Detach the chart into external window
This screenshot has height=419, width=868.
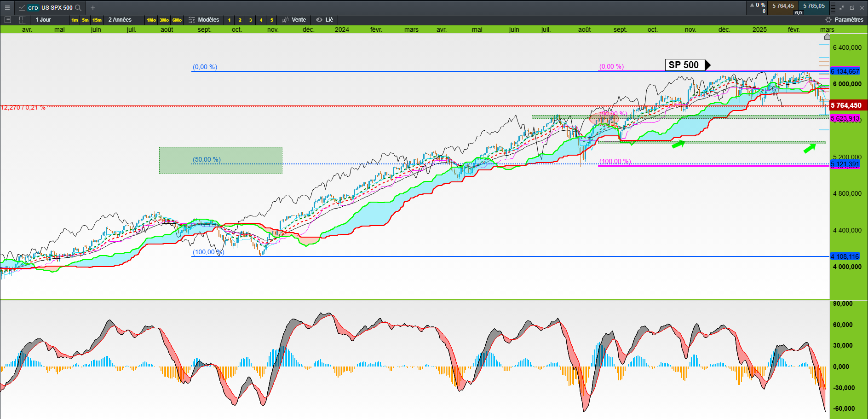click(852, 8)
